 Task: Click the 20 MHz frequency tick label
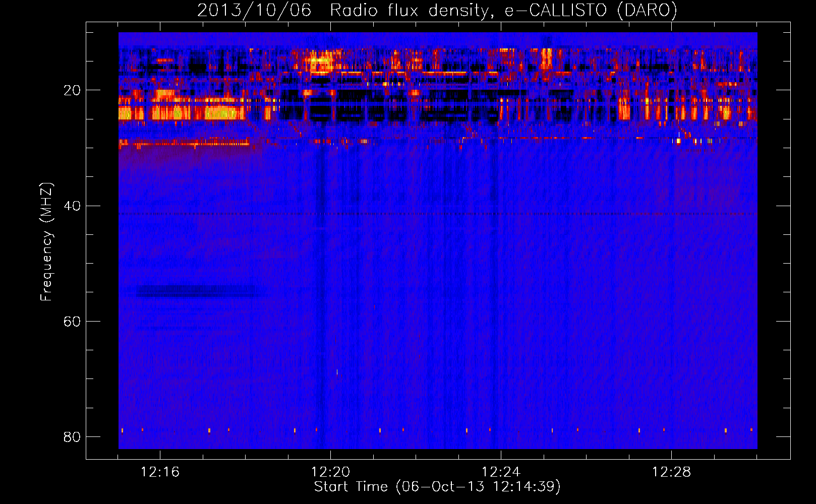click(x=72, y=91)
